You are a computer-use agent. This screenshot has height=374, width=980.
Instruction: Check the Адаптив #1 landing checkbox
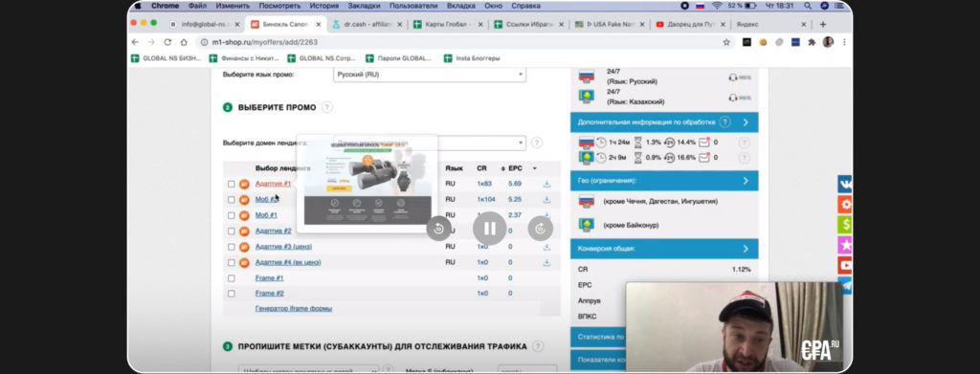pyautogui.click(x=232, y=185)
